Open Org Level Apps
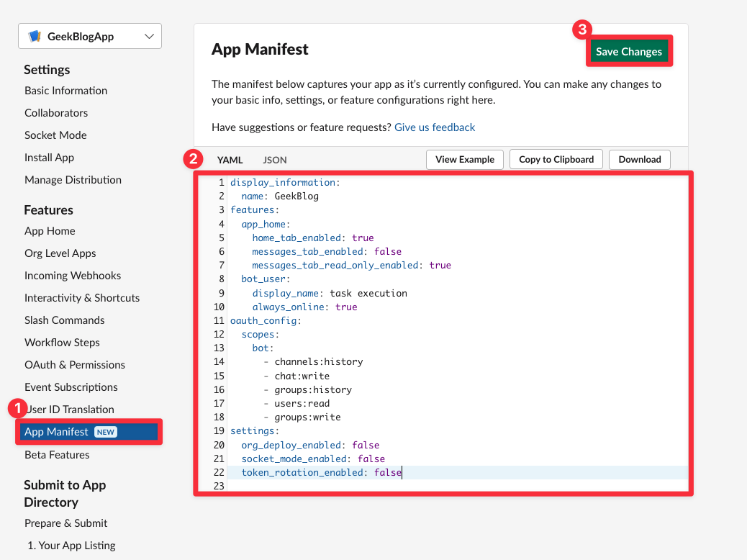The height and width of the screenshot is (560, 747). click(x=60, y=253)
